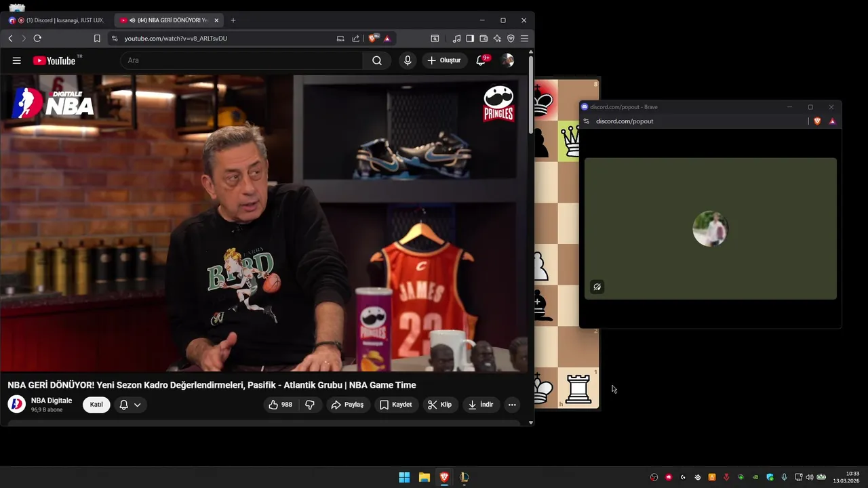This screenshot has height=488, width=868.
Task: Dislike the NBA video
Action: (x=310, y=405)
